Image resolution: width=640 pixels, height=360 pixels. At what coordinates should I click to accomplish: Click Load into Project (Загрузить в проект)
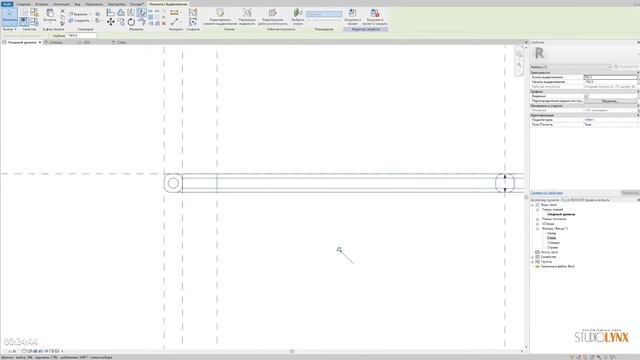[x=352, y=17]
